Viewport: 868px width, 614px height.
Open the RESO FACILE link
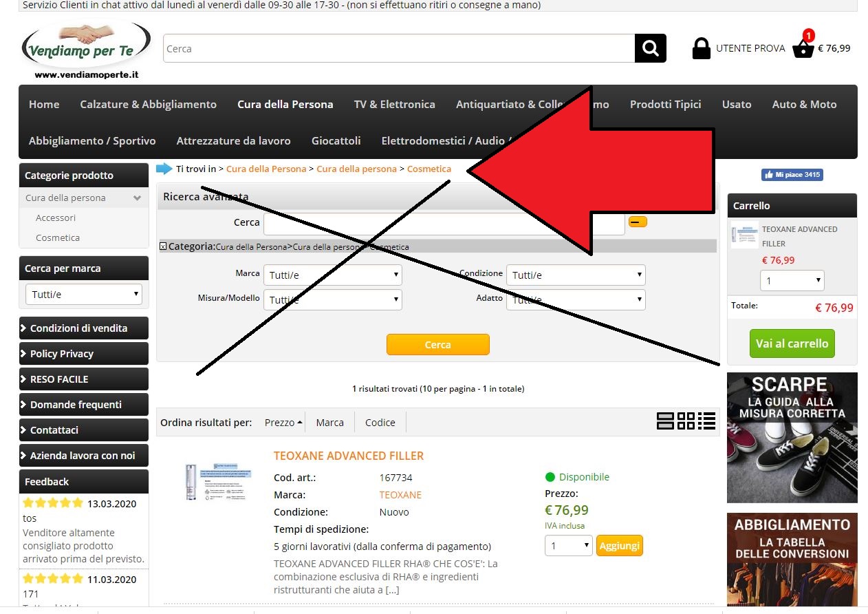pos(83,379)
